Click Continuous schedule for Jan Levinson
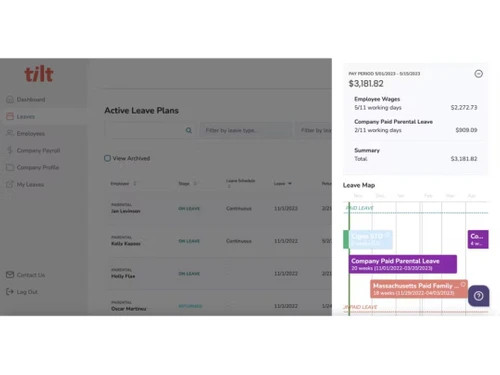The width and height of the screenshot is (500, 375). [239, 208]
